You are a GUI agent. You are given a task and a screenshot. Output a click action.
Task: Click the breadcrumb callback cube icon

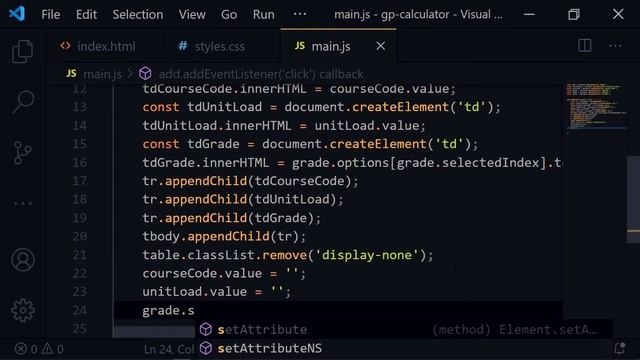(145, 73)
